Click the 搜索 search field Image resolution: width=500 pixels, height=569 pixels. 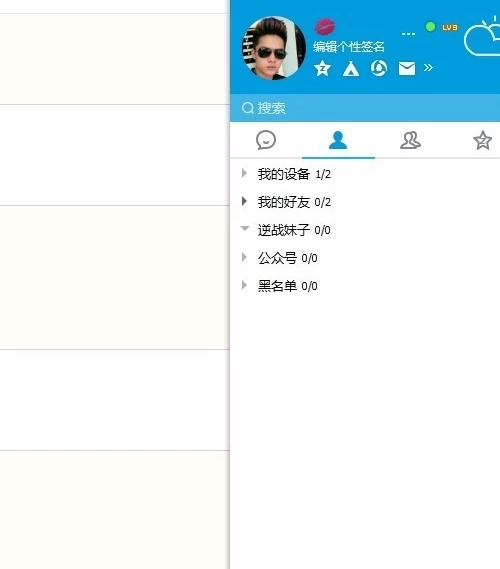(365, 108)
